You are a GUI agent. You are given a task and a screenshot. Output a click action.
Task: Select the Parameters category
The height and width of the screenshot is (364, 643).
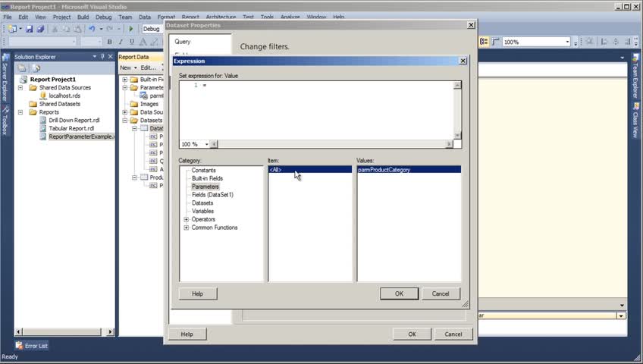click(x=205, y=187)
